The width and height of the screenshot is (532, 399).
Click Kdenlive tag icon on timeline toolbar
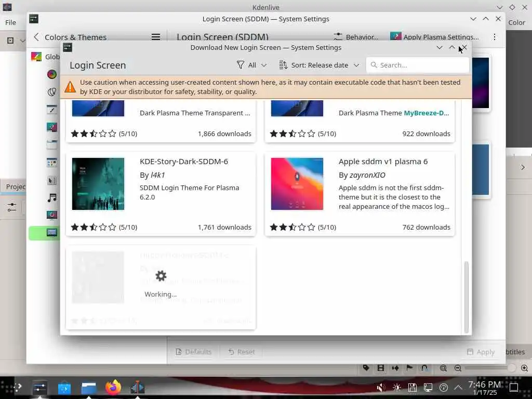pos(366,368)
